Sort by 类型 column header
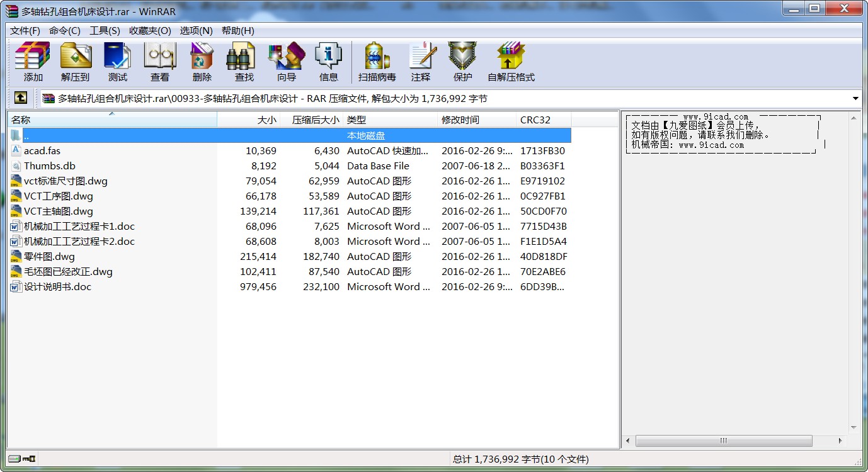The width and height of the screenshot is (868, 472). coord(391,120)
